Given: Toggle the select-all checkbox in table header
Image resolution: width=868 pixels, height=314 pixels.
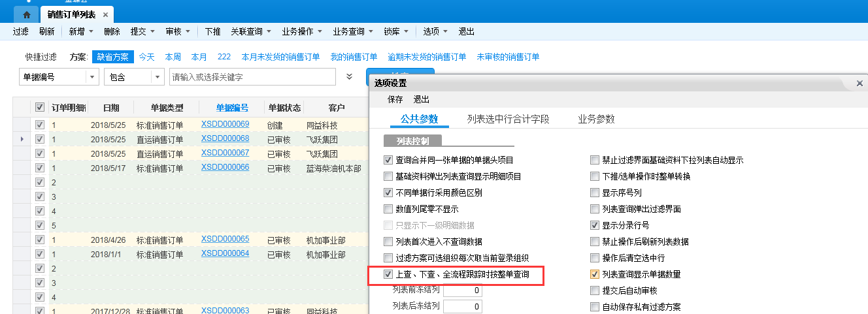Looking at the screenshot, I should [x=40, y=108].
